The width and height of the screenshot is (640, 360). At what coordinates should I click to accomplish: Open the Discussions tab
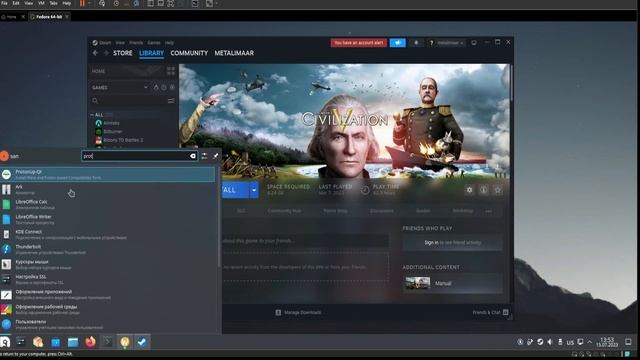pyautogui.click(x=382, y=211)
